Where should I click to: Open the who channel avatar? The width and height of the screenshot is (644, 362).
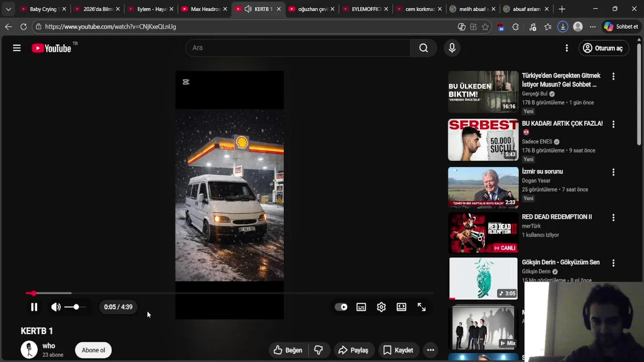point(29,349)
